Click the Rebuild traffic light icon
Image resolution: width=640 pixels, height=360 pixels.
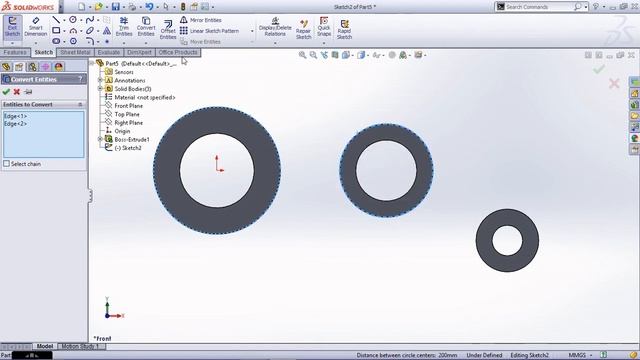tap(183, 7)
